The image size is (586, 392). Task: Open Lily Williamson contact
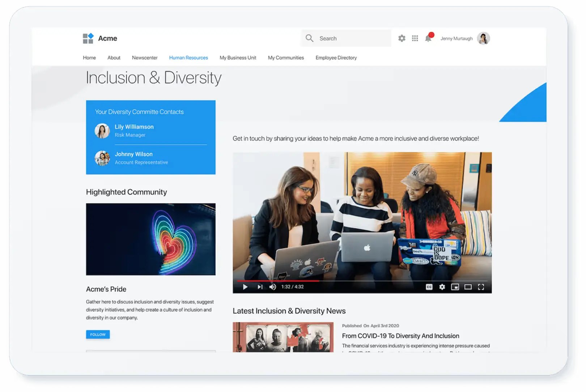pos(134,127)
